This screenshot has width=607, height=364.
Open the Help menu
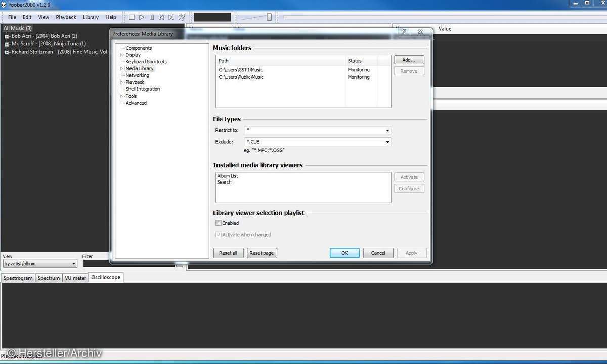[111, 17]
